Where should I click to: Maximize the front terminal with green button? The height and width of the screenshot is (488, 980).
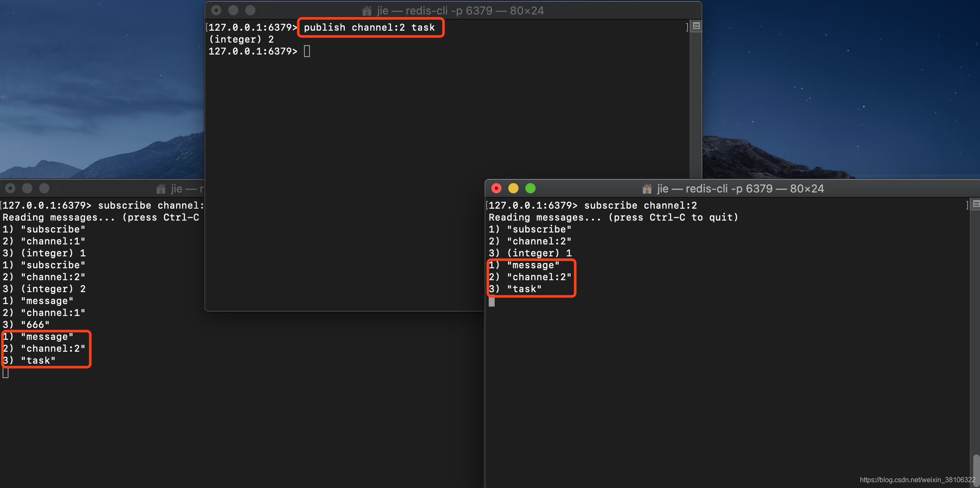pos(530,188)
